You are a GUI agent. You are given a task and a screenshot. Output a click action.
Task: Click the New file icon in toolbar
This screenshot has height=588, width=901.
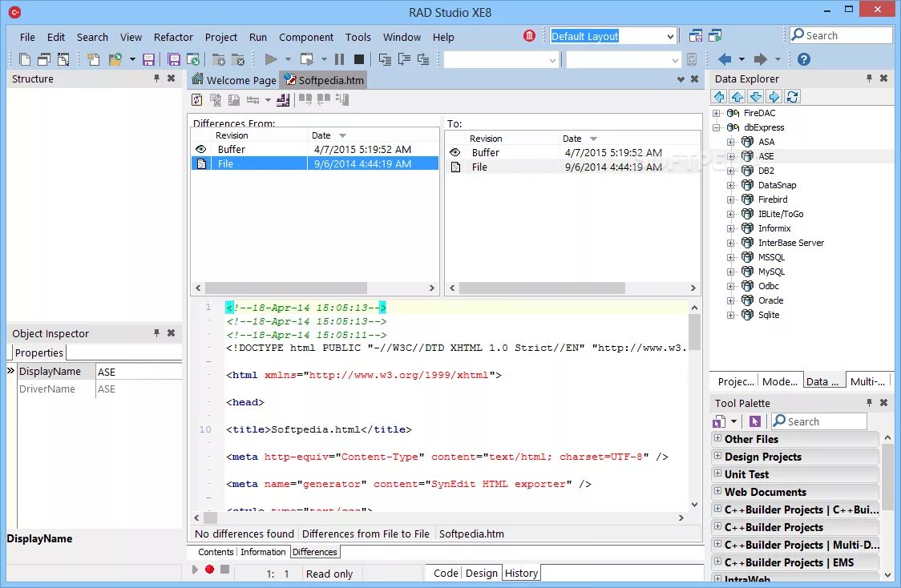point(25,59)
